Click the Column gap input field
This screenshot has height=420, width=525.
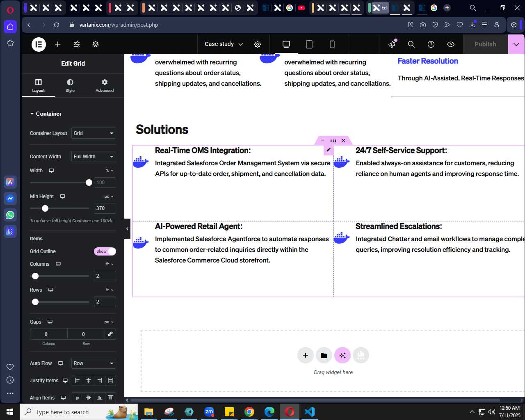point(48,334)
